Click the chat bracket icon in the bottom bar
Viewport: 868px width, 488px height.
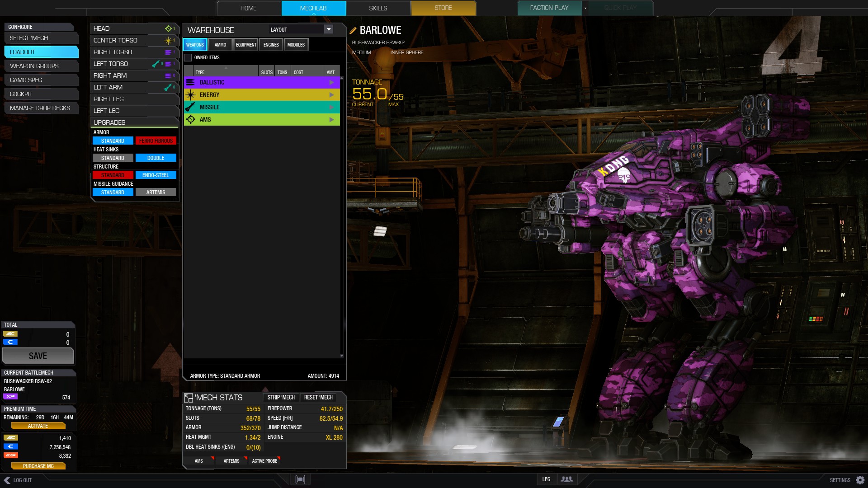(300, 479)
